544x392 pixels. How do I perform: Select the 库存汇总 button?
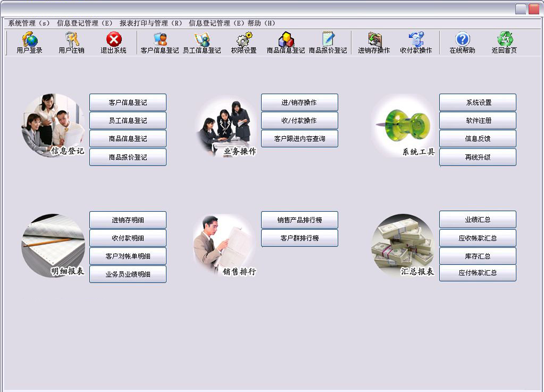(x=478, y=256)
